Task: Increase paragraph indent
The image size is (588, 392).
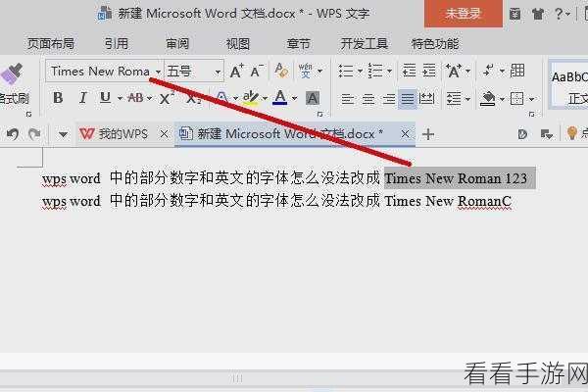Action: [429, 71]
